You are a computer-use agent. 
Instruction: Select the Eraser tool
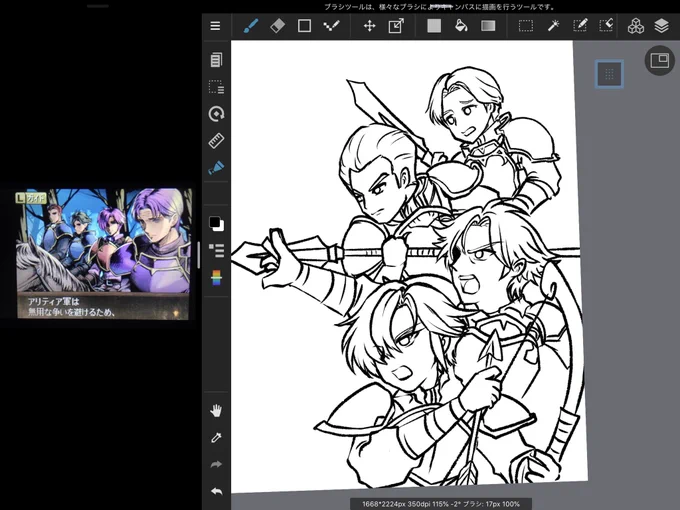click(278, 26)
